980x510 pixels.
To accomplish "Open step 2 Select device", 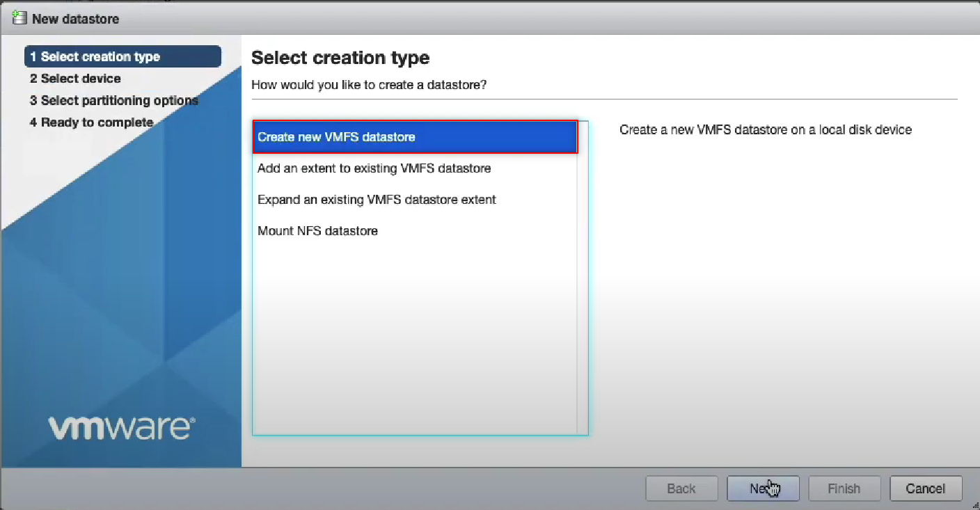I will pos(75,79).
